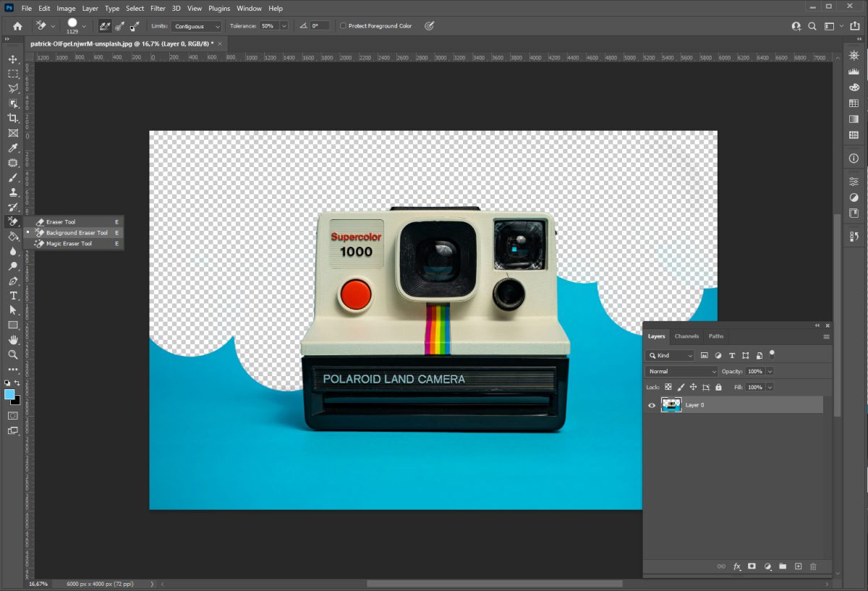Select the Pen tool

point(13,281)
